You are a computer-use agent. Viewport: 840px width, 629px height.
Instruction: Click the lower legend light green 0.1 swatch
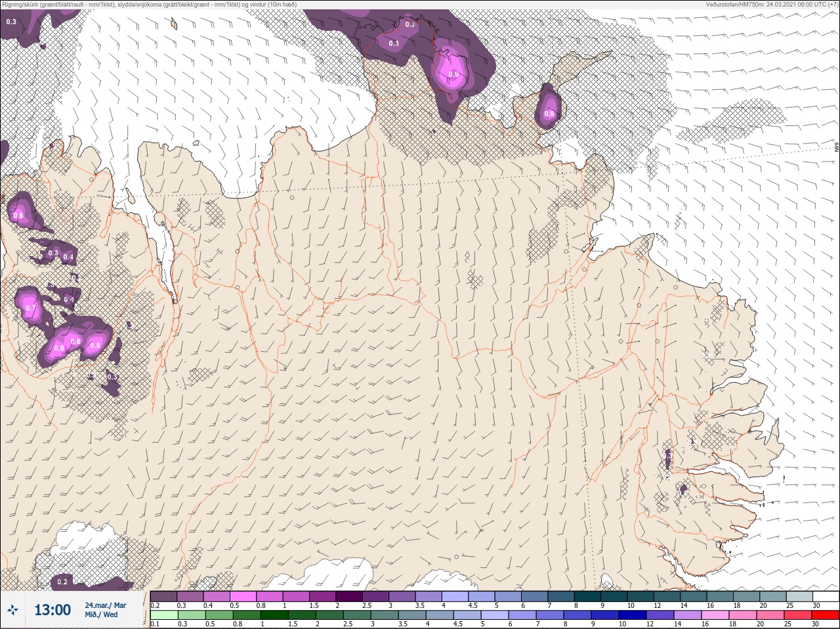[x=163, y=615]
